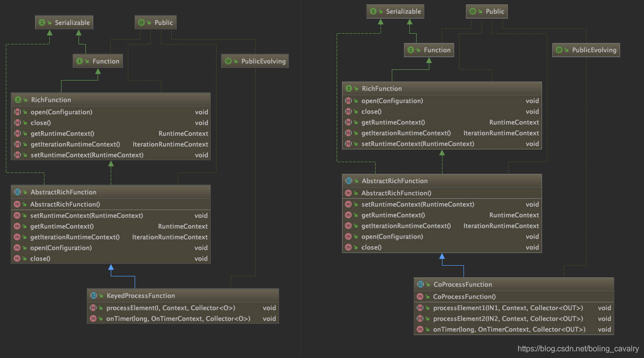Click the interface icon on right Serializable node
This screenshot has height=358, width=644.
click(373, 11)
